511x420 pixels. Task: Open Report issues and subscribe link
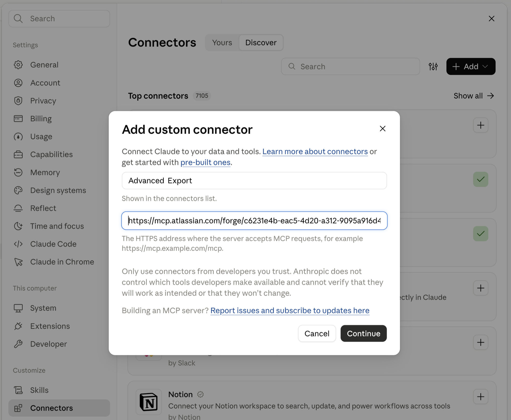[290, 310]
